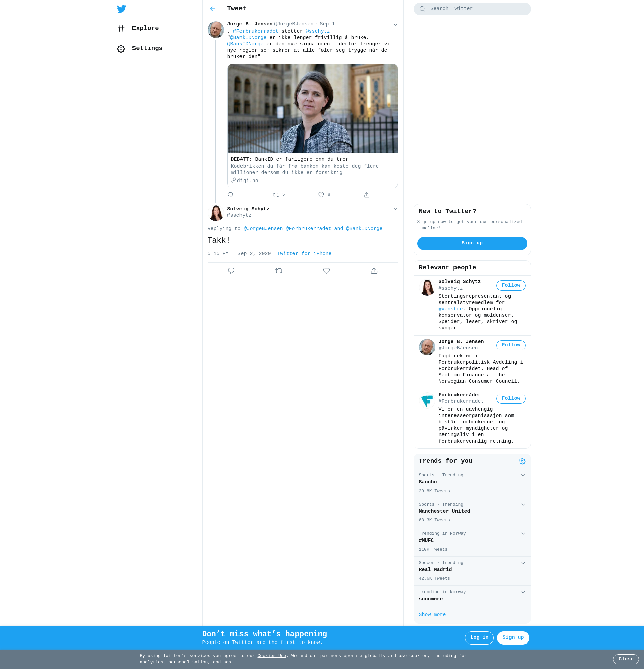This screenshot has width=644, height=669.
Task: Open the Sancho trend
Action: point(472,483)
